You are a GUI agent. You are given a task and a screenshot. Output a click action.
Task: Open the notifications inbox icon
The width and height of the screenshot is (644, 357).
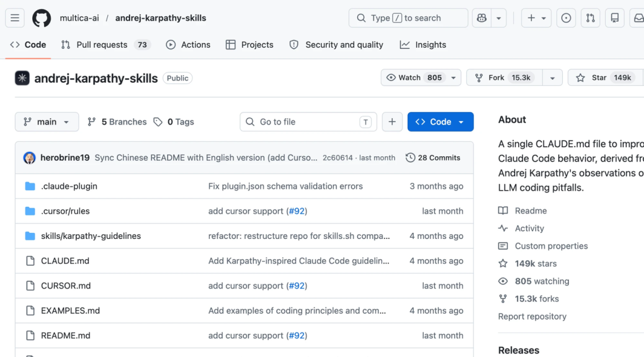click(x=638, y=18)
